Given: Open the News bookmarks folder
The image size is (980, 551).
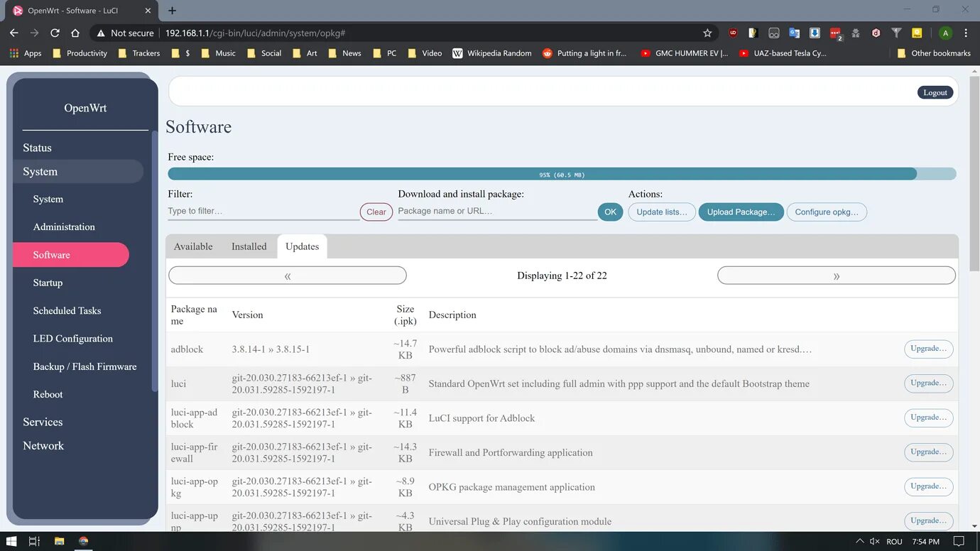Looking at the screenshot, I should coord(344,53).
